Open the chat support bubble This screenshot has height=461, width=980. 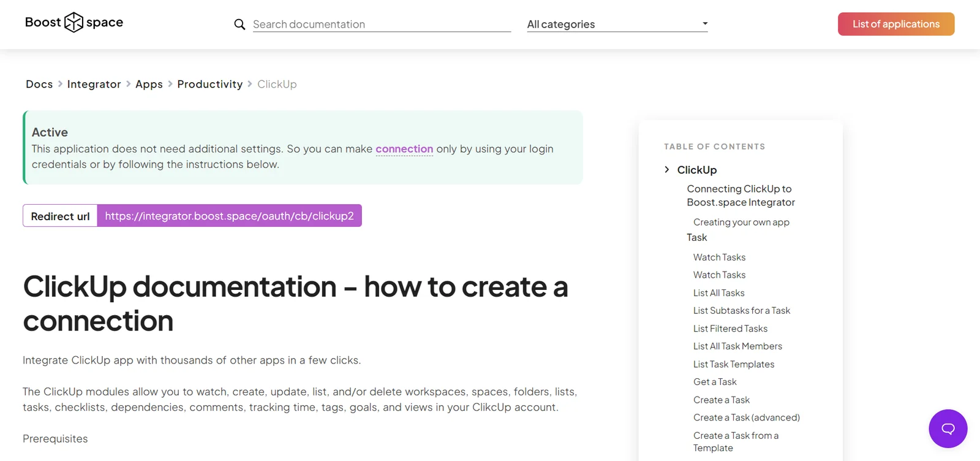[948, 429]
